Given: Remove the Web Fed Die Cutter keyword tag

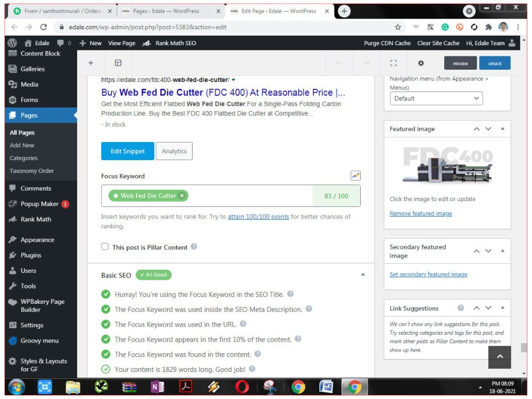Looking at the screenshot, I should [182, 195].
